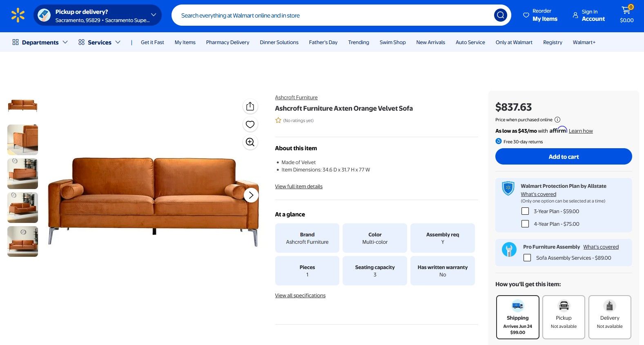Click the zoom magnifier icon on the image
644x345 pixels.
tap(250, 142)
